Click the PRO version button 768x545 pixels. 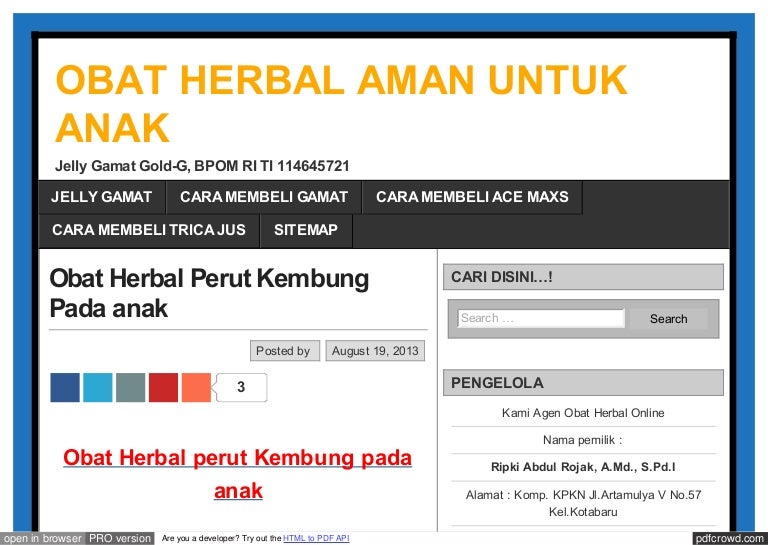(x=120, y=538)
